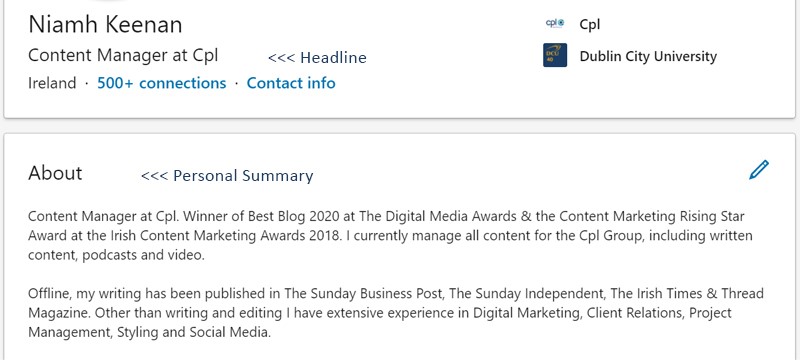
Task: Click the paragraph starting with Offline
Action: [396, 313]
